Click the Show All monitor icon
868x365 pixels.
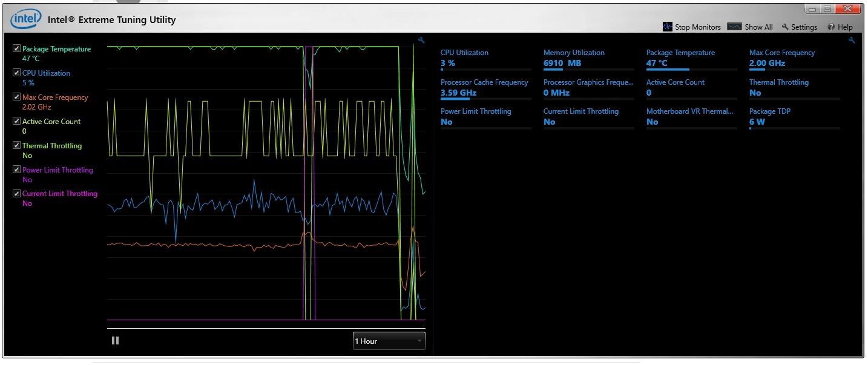(734, 27)
